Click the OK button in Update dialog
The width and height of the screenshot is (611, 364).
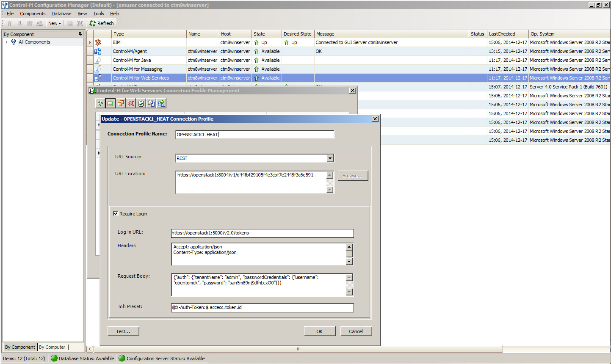tap(320, 331)
